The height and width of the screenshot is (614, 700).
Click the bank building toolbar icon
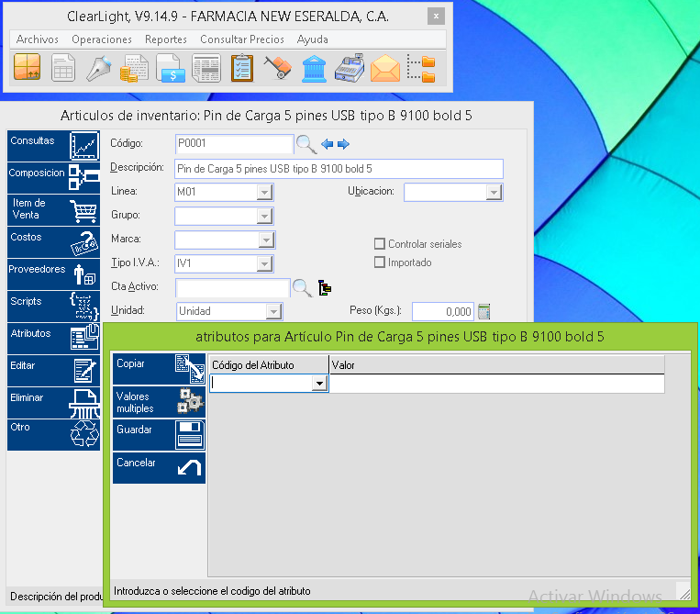[314, 69]
